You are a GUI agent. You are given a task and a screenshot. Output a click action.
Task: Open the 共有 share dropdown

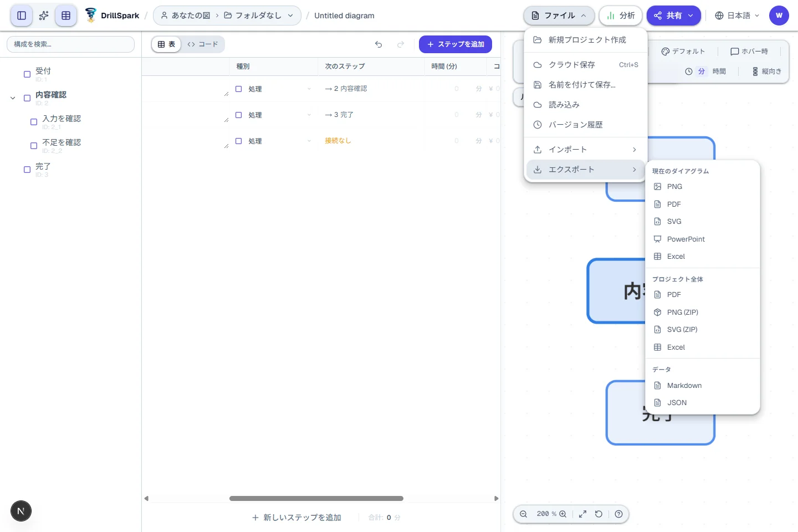click(674, 16)
